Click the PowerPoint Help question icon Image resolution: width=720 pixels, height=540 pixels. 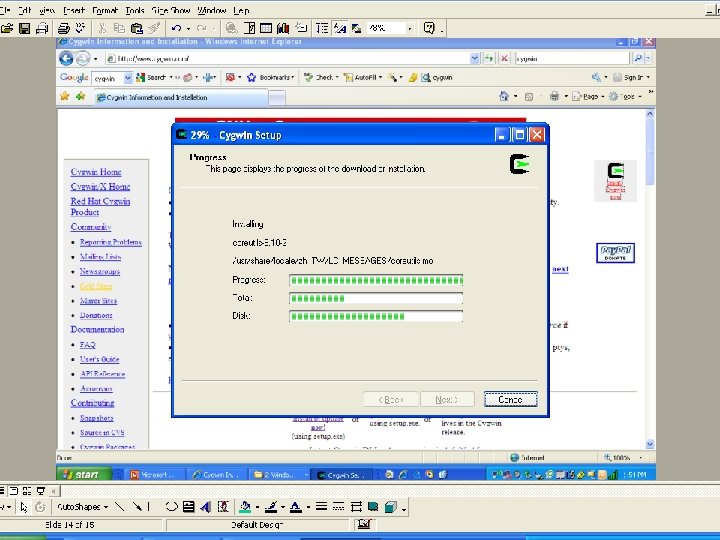coord(429,28)
